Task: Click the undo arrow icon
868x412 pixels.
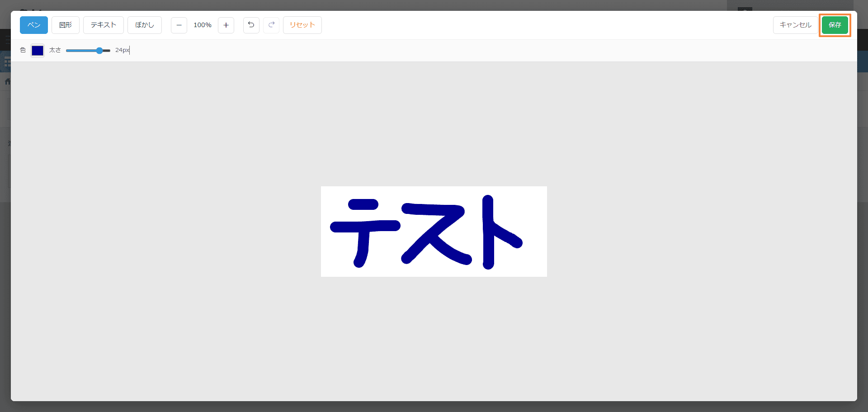Action: pyautogui.click(x=251, y=25)
